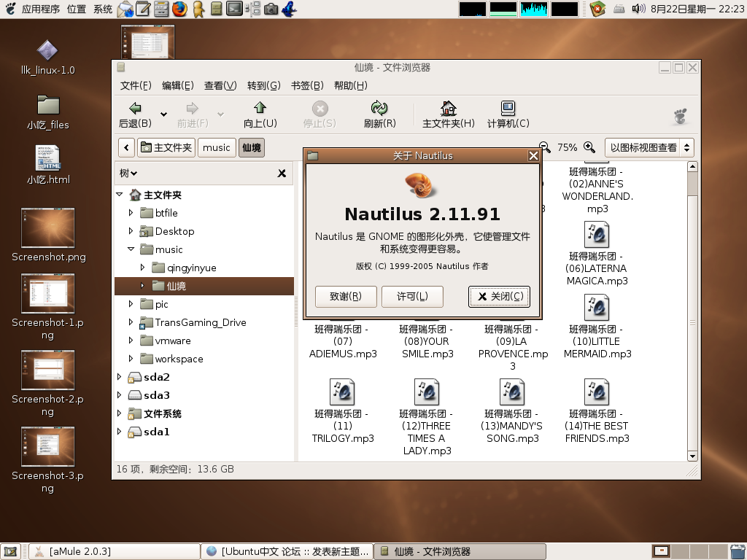Click file view vertical scrollbar down arrow
The width and height of the screenshot is (747, 560).
(693, 456)
